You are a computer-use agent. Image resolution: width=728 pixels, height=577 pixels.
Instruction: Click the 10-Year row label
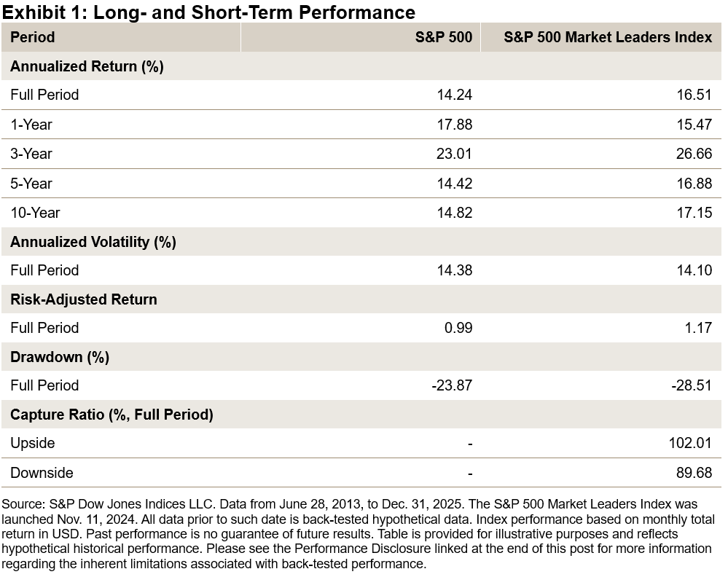coord(35,213)
